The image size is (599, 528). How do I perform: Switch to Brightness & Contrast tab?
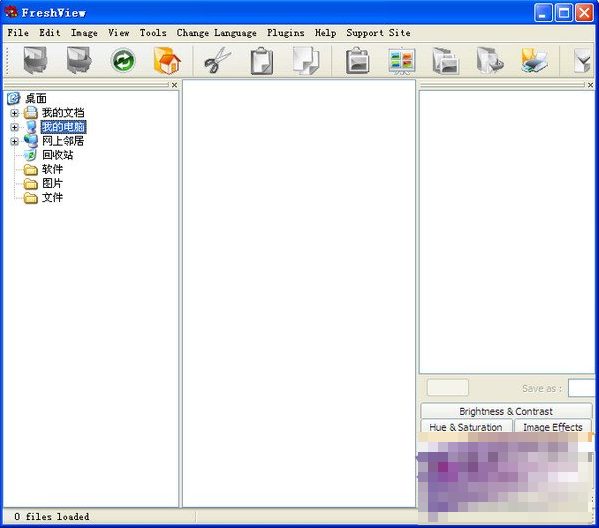coord(506,411)
